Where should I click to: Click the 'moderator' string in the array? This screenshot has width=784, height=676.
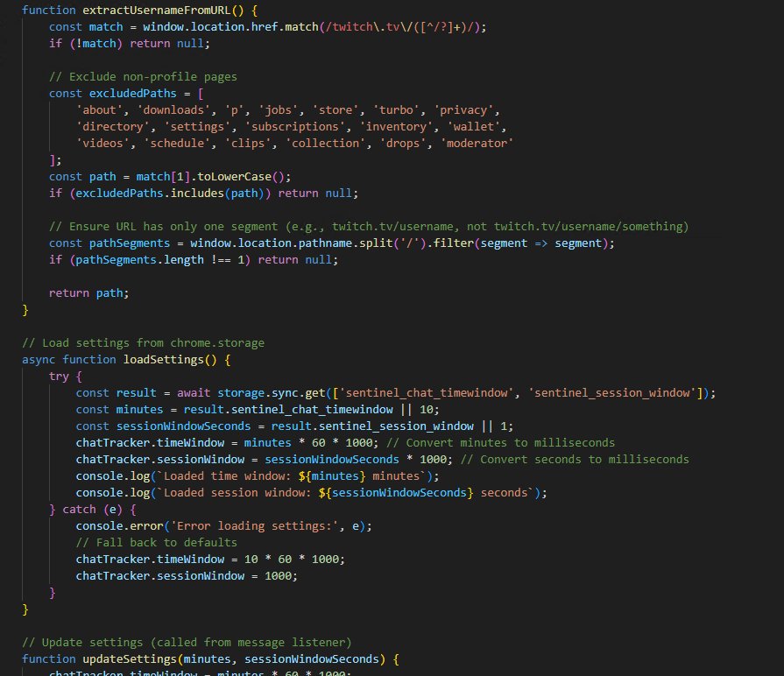point(477,144)
